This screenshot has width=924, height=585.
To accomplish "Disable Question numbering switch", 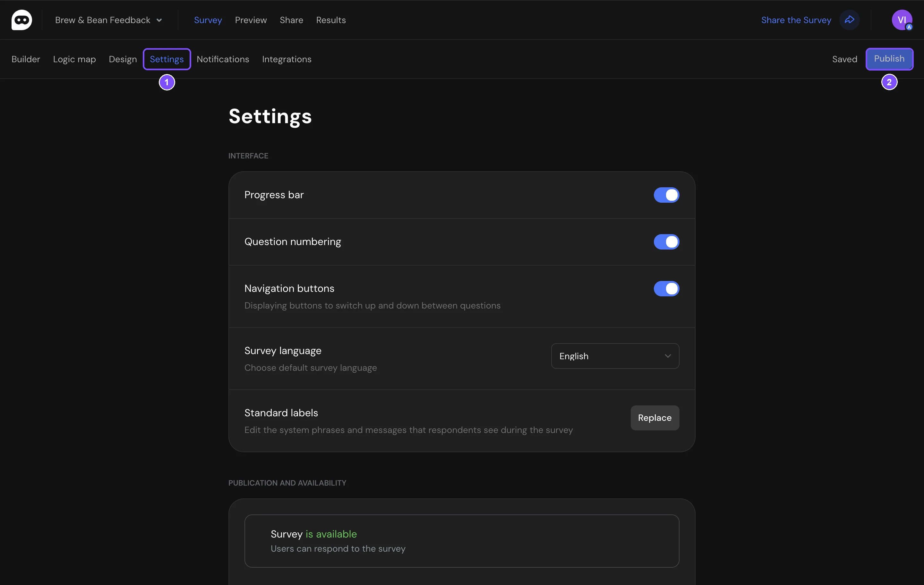I will (x=666, y=242).
